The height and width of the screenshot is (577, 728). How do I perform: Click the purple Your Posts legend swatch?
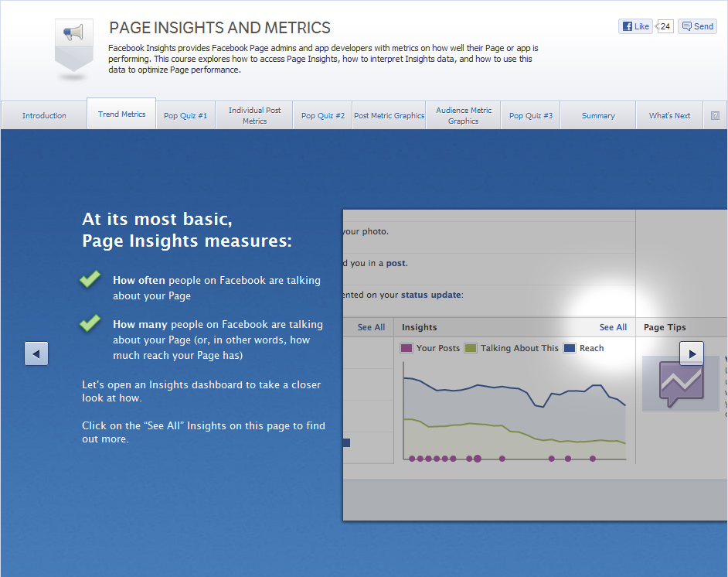point(407,348)
